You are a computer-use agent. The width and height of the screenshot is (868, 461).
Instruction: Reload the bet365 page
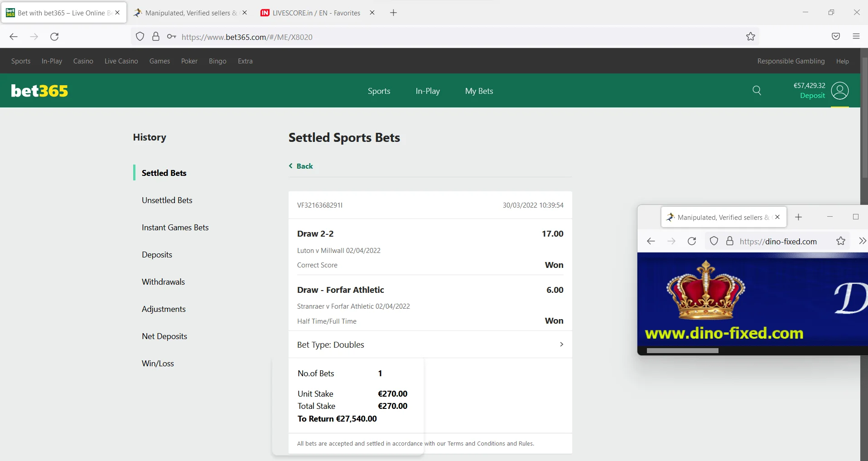click(x=54, y=37)
